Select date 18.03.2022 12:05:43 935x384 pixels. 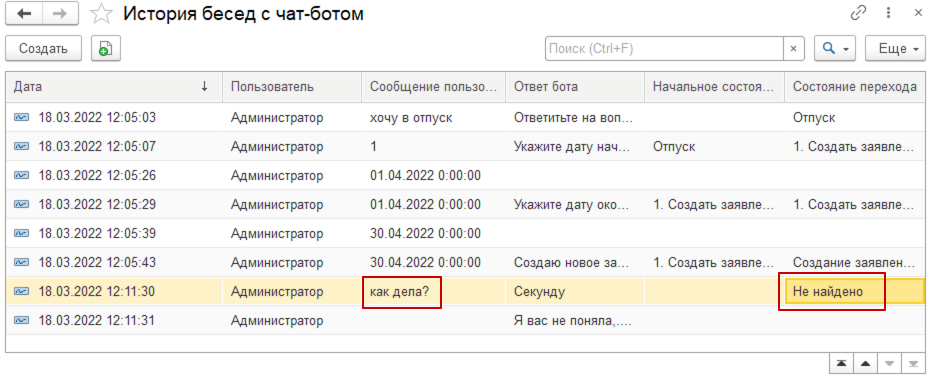pyautogui.click(x=97, y=262)
